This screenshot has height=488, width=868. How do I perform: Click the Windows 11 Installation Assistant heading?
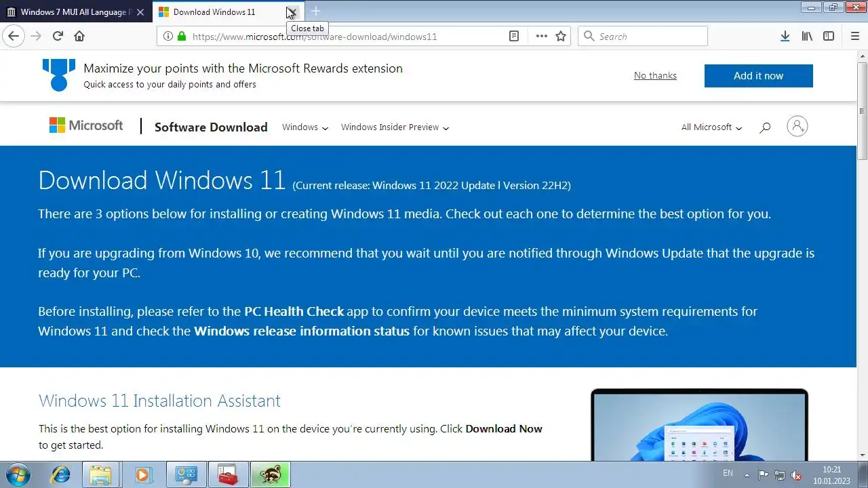coord(159,401)
